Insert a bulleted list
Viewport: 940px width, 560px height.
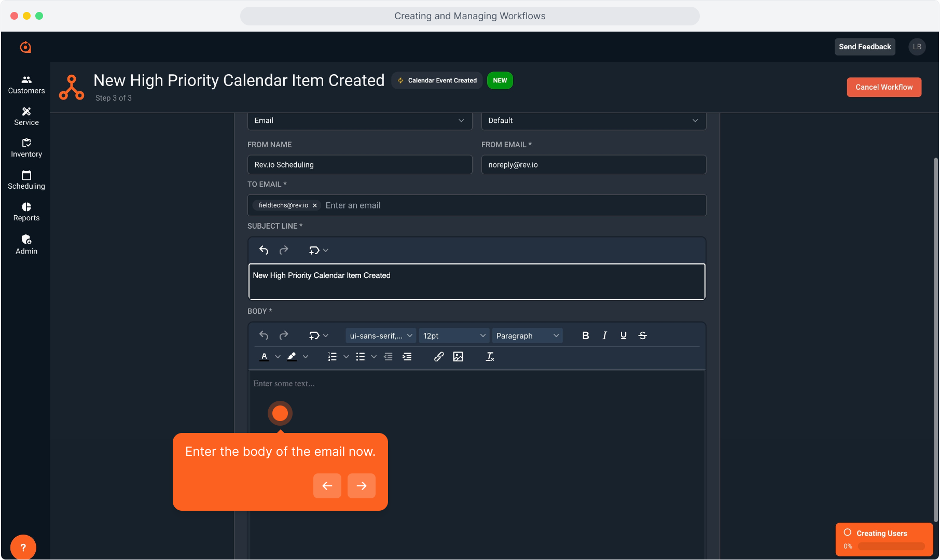tap(361, 357)
